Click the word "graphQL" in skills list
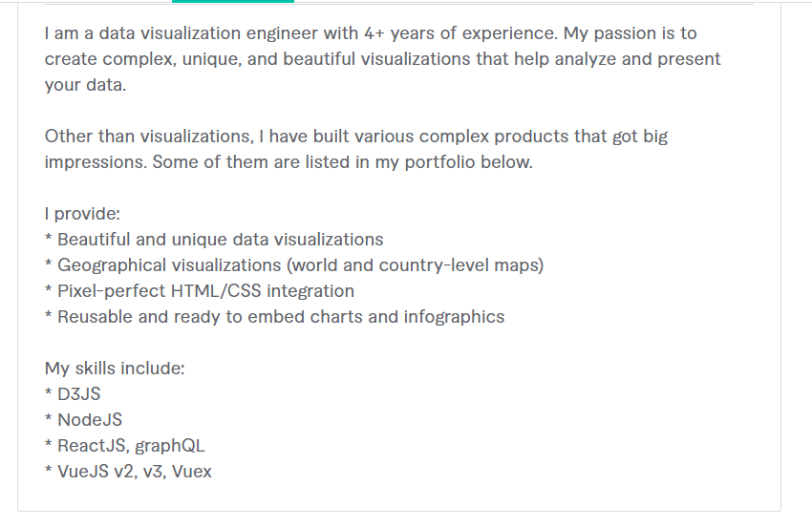Screen dimensions: 812x528 click(x=171, y=446)
